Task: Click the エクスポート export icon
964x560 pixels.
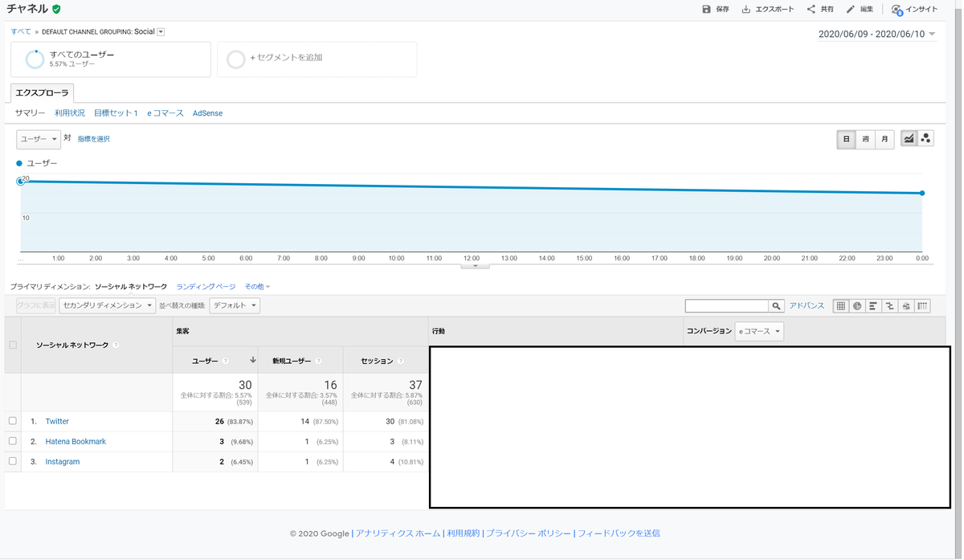Action: coord(746,9)
